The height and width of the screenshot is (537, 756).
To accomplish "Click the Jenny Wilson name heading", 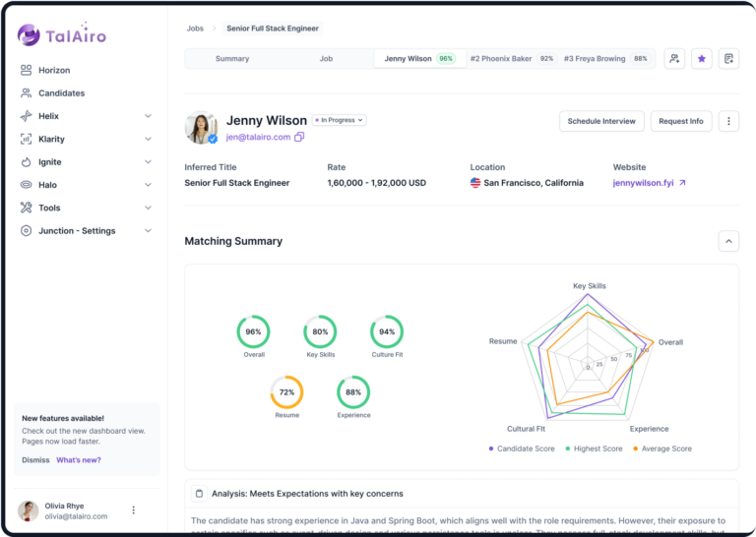I will point(267,120).
